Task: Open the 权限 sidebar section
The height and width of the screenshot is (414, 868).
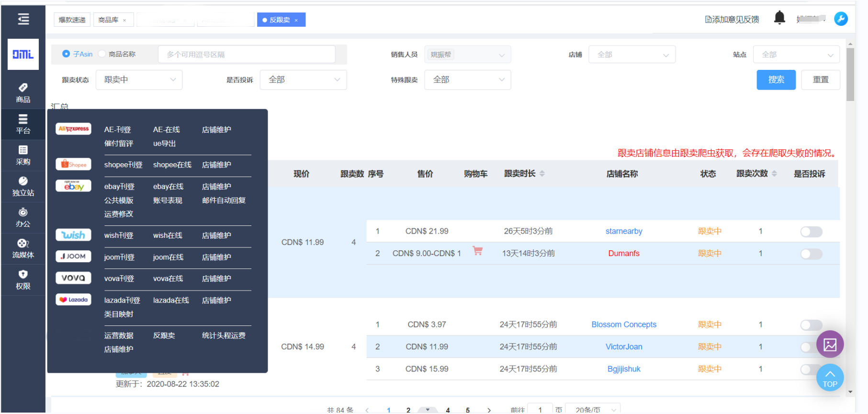Action: pos(23,280)
